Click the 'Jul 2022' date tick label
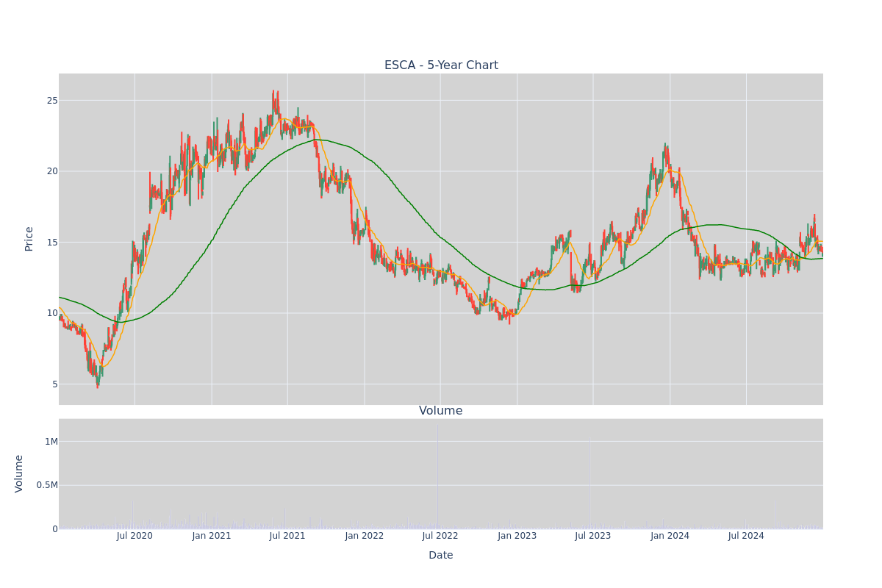The image size is (882, 588). pos(440,536)
